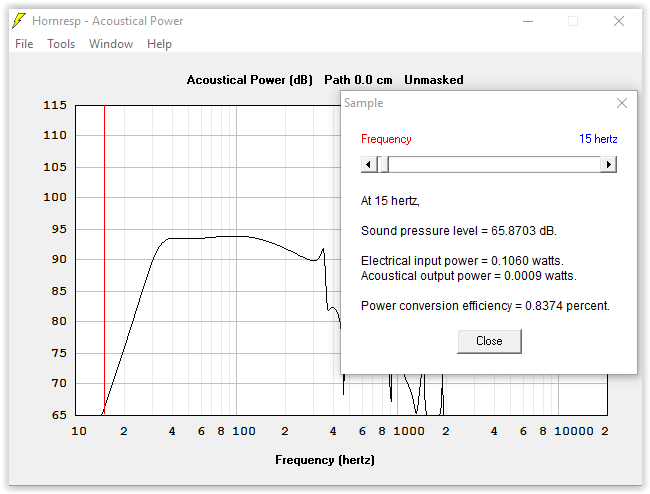
Task: Close the Sample dialog with X
Action: click(621, 103)
